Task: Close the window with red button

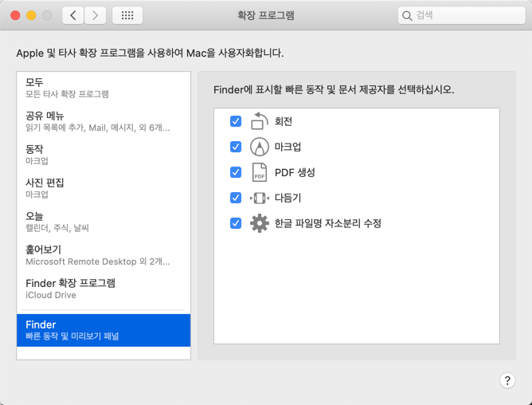Action: 15,15
